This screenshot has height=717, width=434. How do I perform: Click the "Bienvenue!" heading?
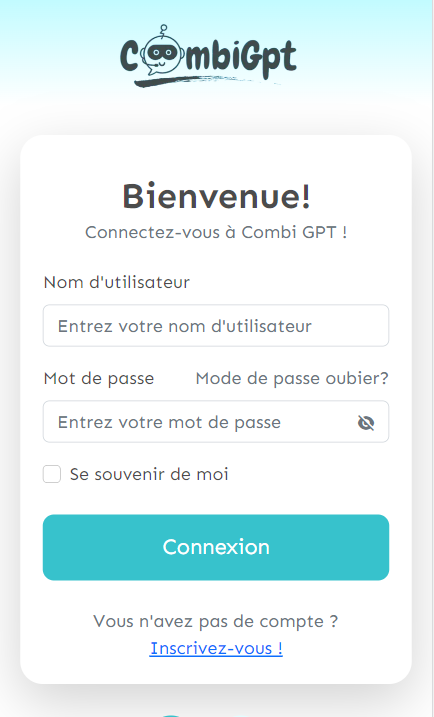(216, 197)
